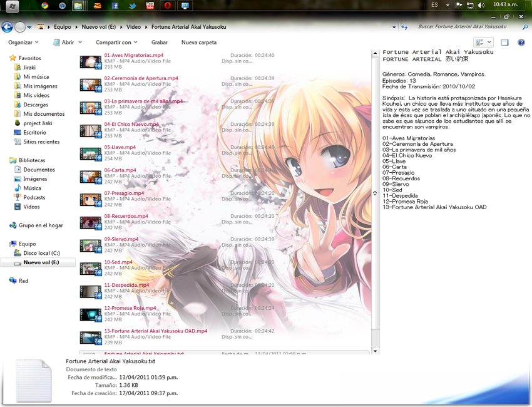532x407 pixels.
Task: Open the Action Center flag icon
Action: 459,5
